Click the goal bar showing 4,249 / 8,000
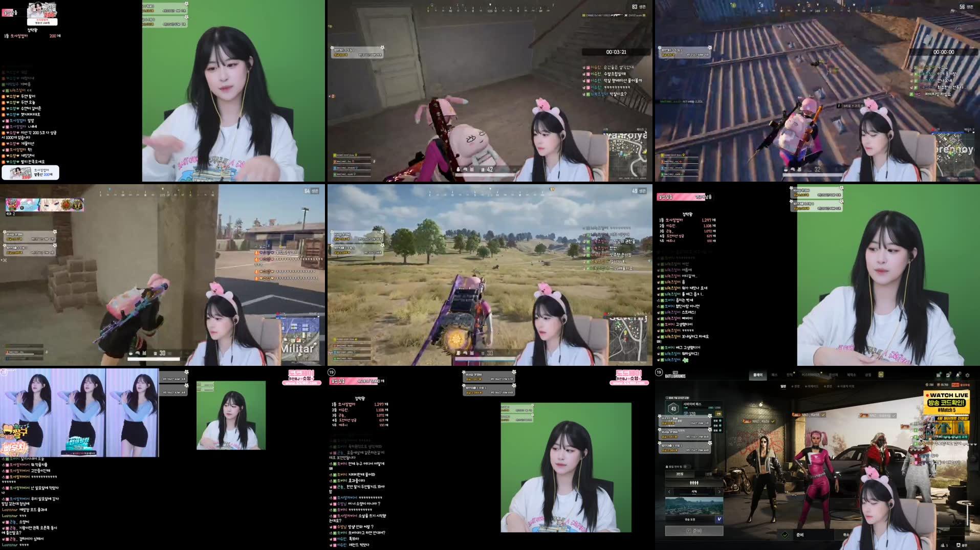 click(357, 381)
